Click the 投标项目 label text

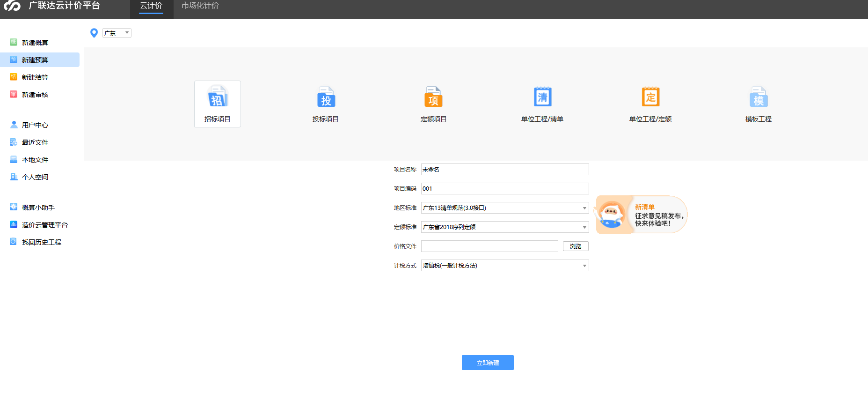tap(326, 119)
